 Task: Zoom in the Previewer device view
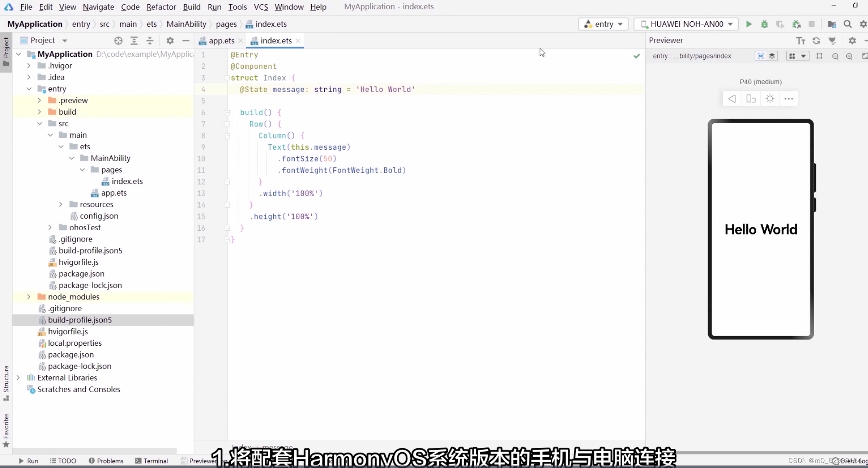tap(849, 56)
